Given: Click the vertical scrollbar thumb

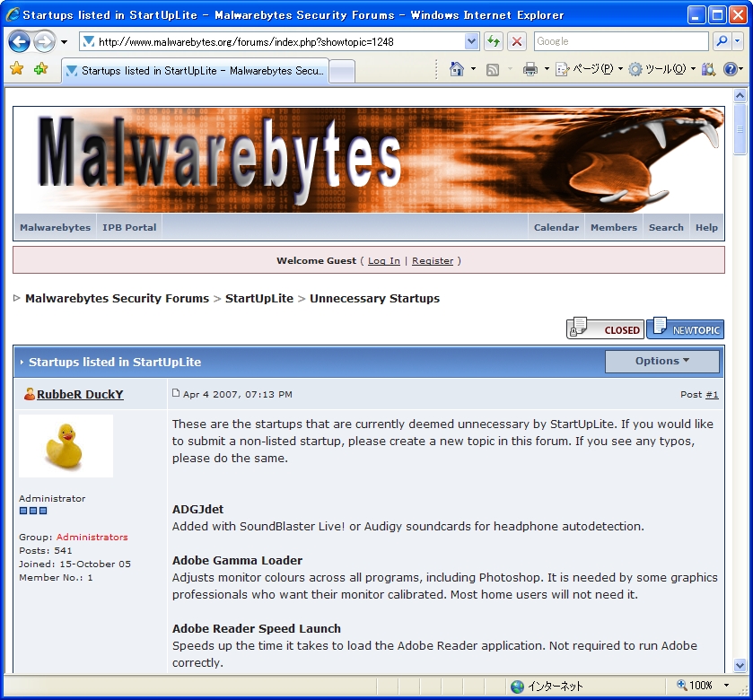Looking at the screenshot, I should click(740, 129).
